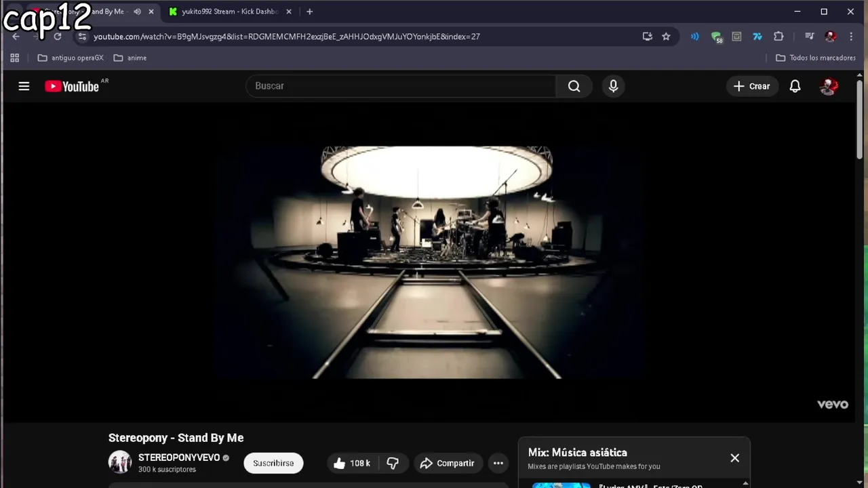Open more actions three-dot menu
This screenshot has height=488, width=868.
498,463
